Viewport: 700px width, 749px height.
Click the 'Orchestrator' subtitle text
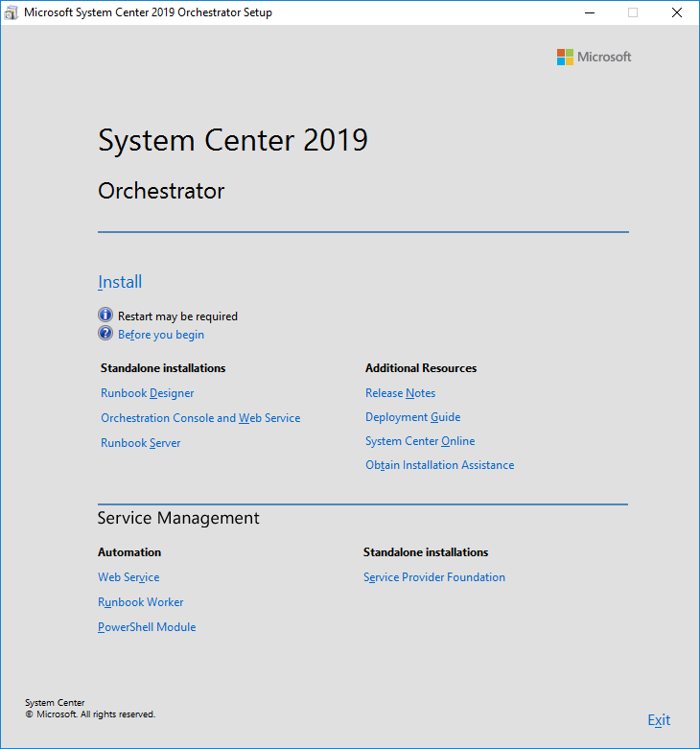pyautogui.click(x=161, y=191)
